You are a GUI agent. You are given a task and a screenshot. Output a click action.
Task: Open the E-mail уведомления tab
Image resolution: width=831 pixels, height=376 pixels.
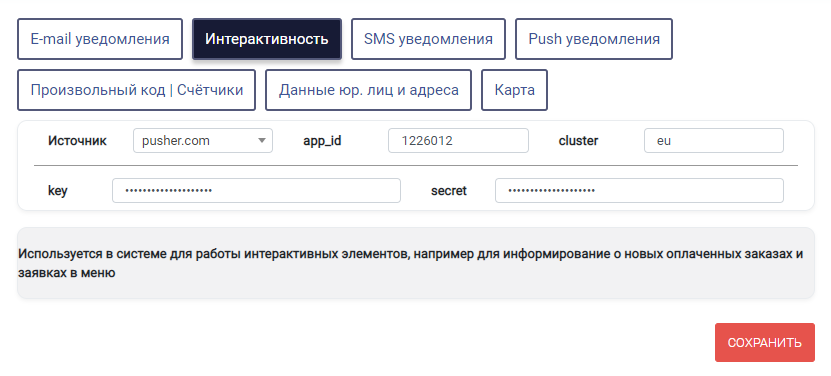[100, 39]
